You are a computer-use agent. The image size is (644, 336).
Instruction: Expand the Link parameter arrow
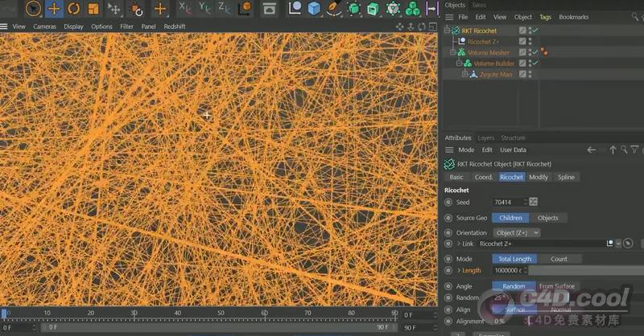pos(459,244)
